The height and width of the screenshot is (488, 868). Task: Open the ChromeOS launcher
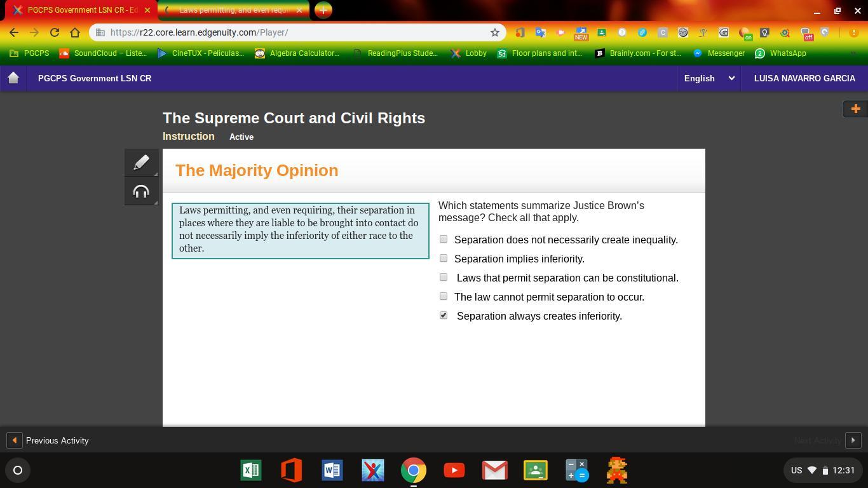click(18, 470)
